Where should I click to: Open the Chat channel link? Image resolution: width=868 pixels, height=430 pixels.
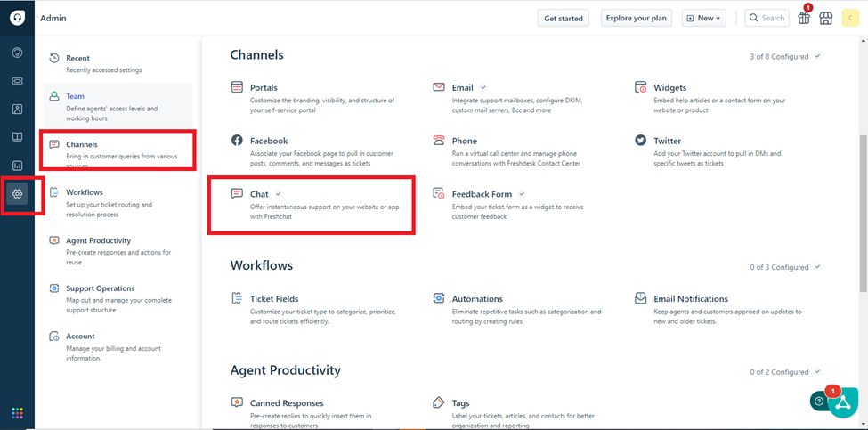click(259, 194)
